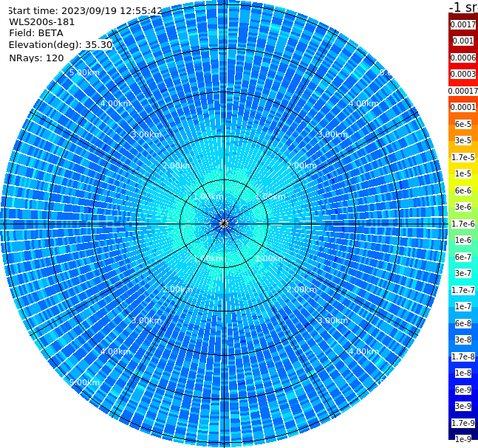Click the 0.00017 colorbar tick label
The width and height of the screenshot is (478, 448).
[463, 91]
